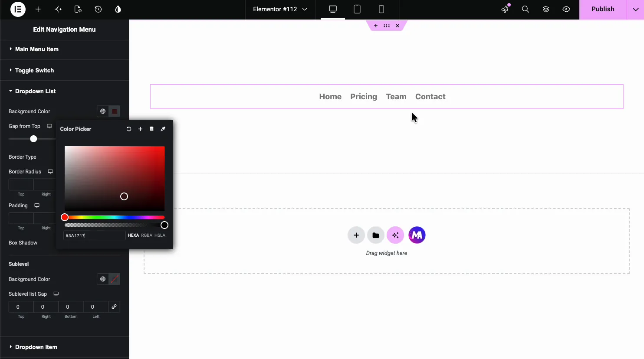
Task: Click the global color globe icon for Dropdown List background
Action: (103, 111)
